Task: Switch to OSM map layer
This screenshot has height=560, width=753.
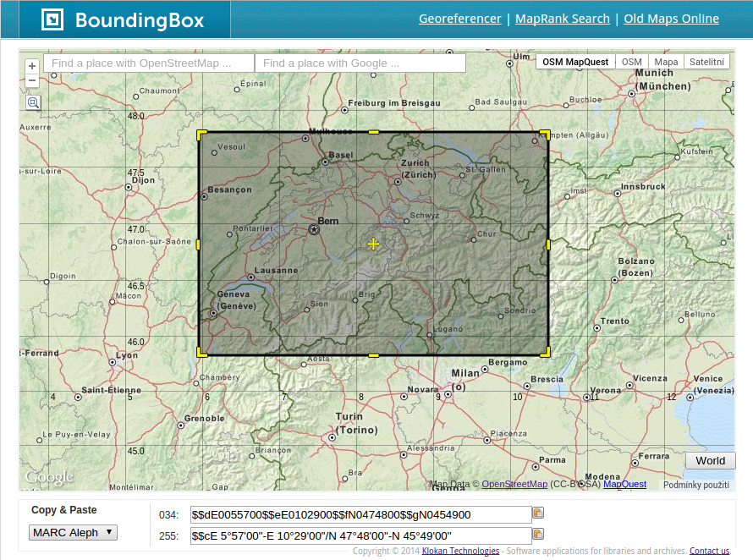Action: tap(631, 62)
